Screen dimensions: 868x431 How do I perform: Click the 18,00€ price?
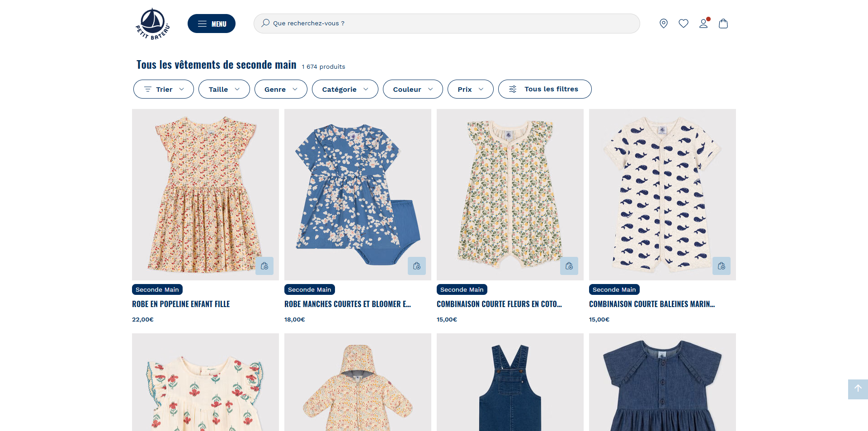295,319
